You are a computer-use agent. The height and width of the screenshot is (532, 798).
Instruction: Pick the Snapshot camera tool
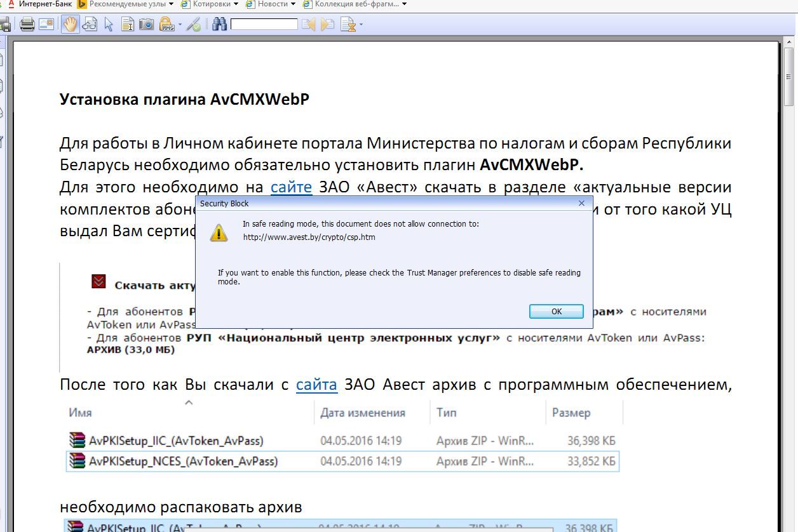click(x=147, y=25)
